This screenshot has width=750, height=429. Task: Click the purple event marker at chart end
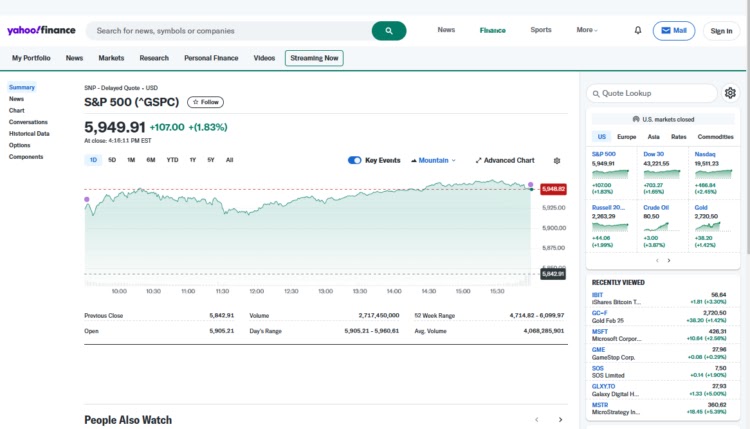tap(530, 185)
